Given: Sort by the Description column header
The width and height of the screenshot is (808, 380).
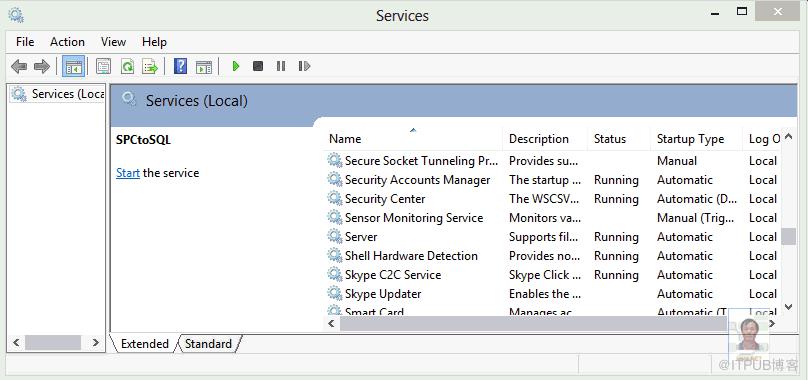Looking at the screenshot, I should [545, 139].
